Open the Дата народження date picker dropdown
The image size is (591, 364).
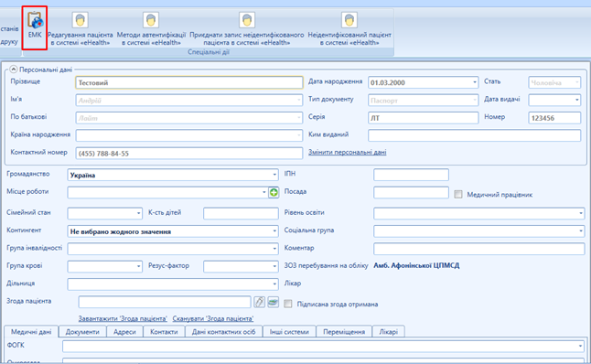[x=475, y=82]
